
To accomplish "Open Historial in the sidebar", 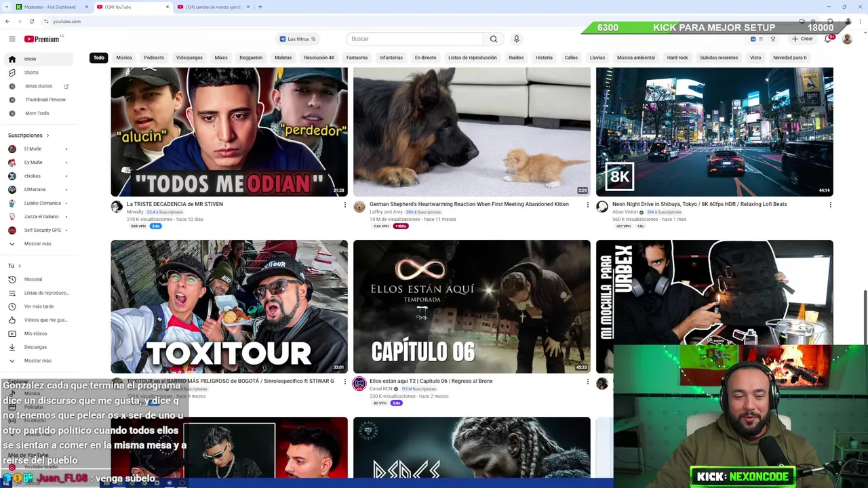I will (x=37, y=279).
